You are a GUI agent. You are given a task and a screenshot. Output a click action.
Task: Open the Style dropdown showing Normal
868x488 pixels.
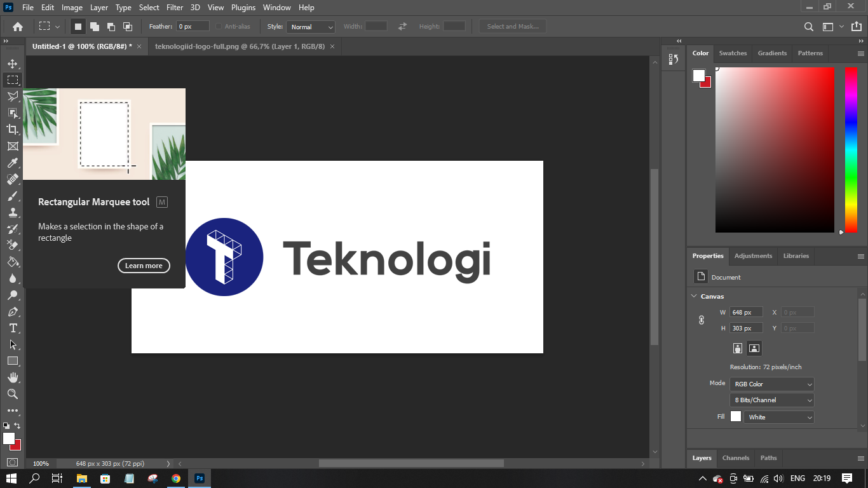point(311,27)
